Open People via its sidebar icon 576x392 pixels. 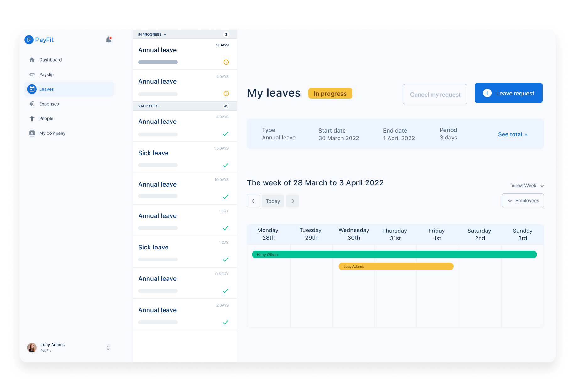32,118
